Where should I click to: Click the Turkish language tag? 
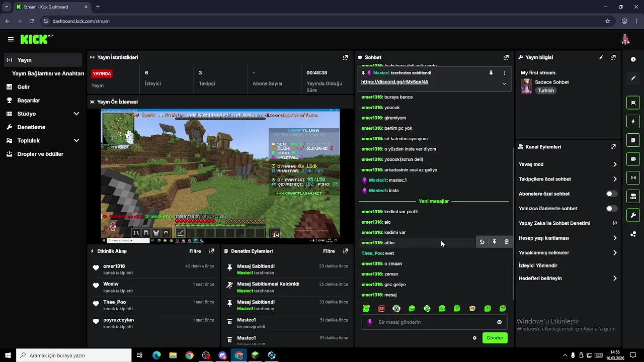pyautogui.click(x=545, y=90)
